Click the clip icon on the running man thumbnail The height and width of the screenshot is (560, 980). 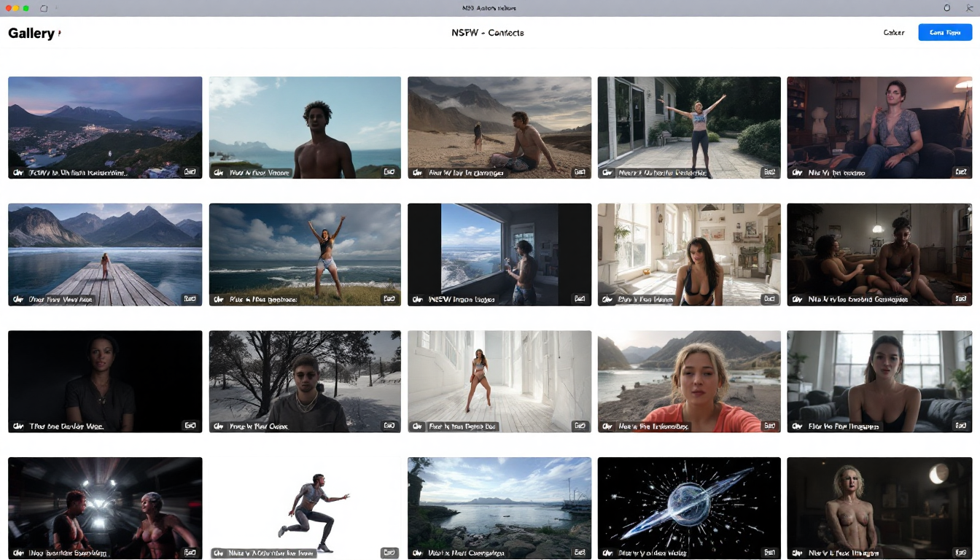point(217,552)
